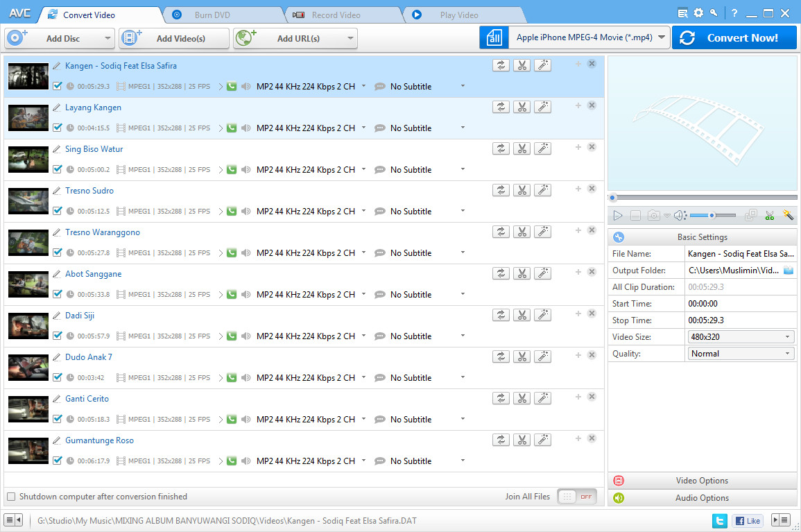This screenshot has height=532, width=801.
Task: Click the Twitter share icon
Action: pos(720,521)
